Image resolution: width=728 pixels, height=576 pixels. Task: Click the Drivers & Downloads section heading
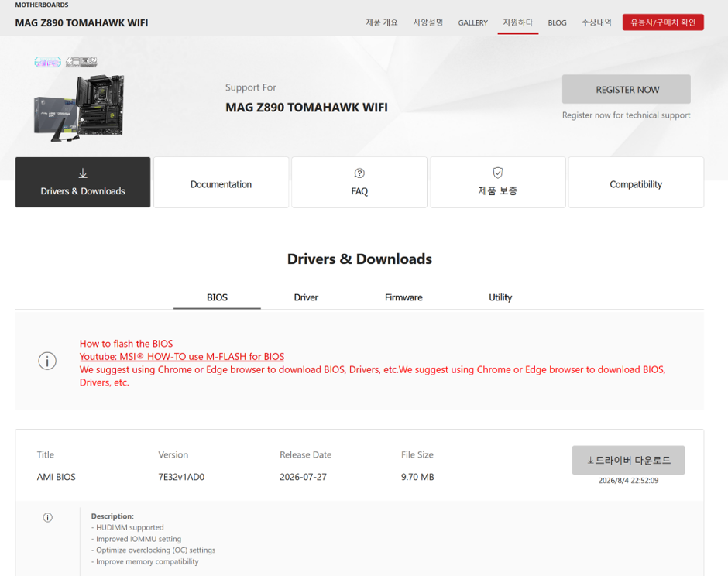tap(359, 259)
